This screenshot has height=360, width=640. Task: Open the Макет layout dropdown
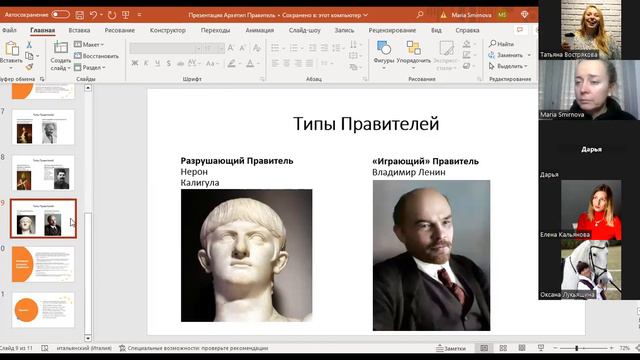(89, 44)
